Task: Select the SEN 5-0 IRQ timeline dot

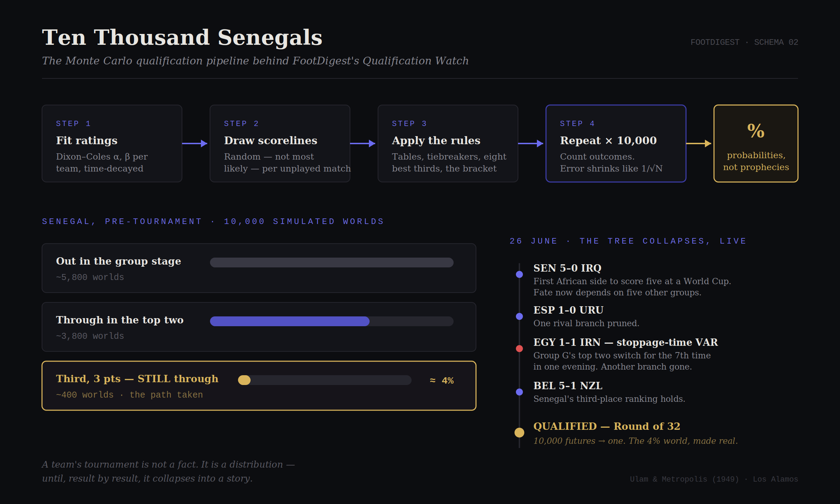Action: (519, 274)
